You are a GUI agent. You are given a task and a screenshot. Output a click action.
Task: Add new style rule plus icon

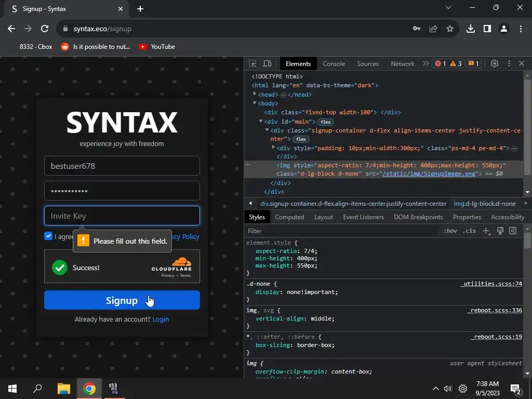click(486, 231)
